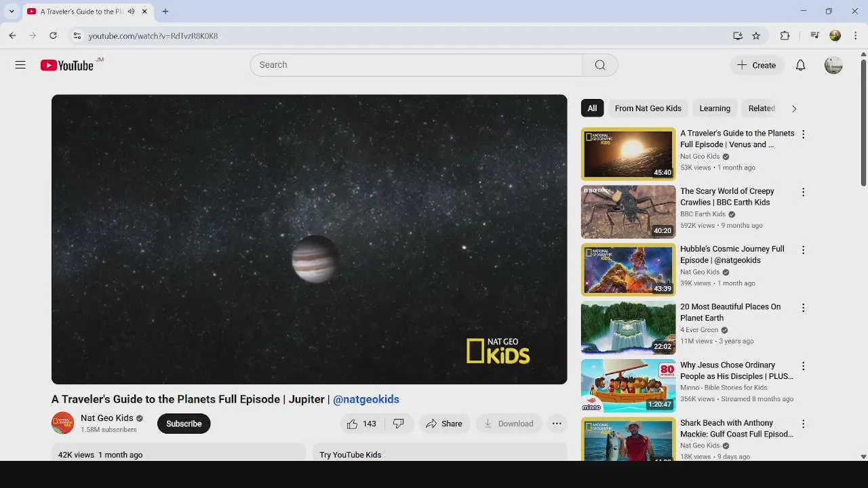Image resolution: width=868 pixels, height=488 pixels.
Task: Open 20 Most Beautiful Places thumbnail
Action: tap(629, 328)
